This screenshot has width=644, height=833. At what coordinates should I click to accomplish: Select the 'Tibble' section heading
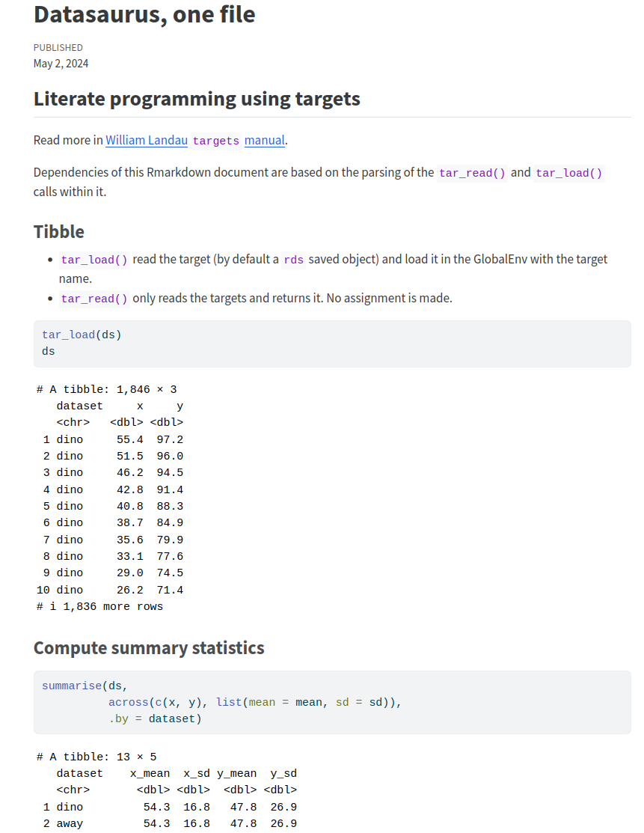[x=59, y=231]
